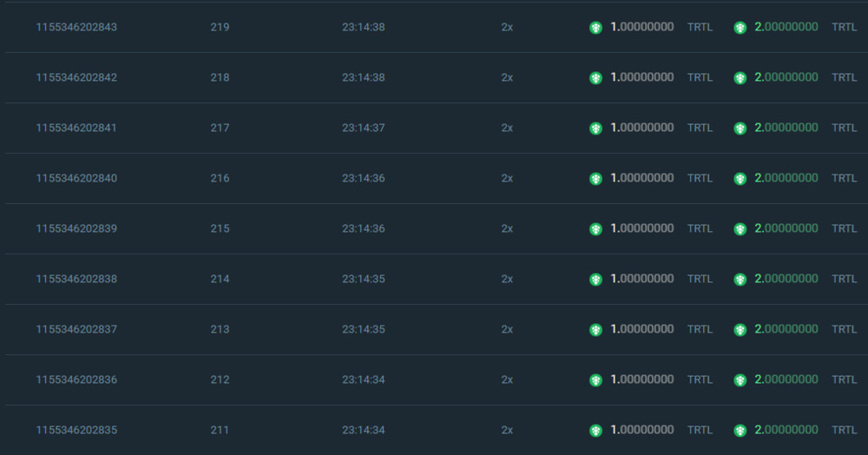Open bet ID 1155346202843
This screenshot has width=868, height=455.
tap(76, 27)
